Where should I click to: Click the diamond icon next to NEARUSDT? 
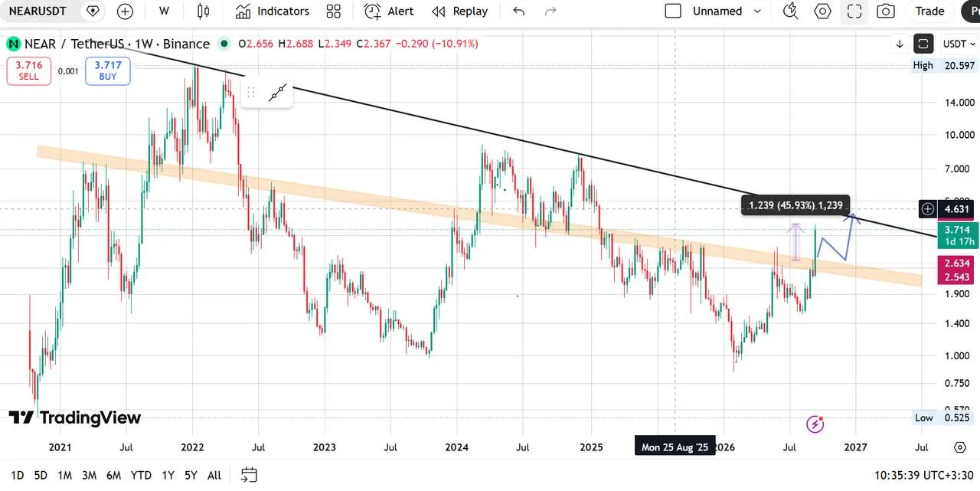click(x=93, y=11)
